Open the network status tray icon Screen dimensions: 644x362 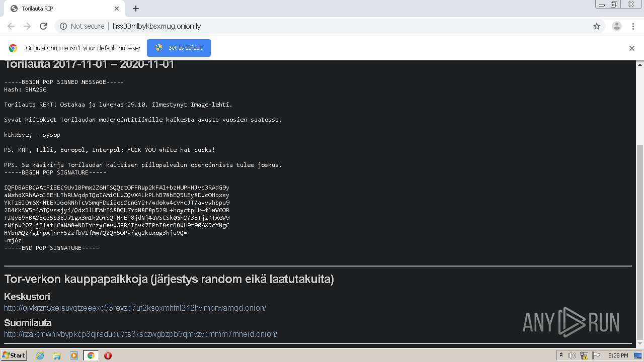click(584, 355)
